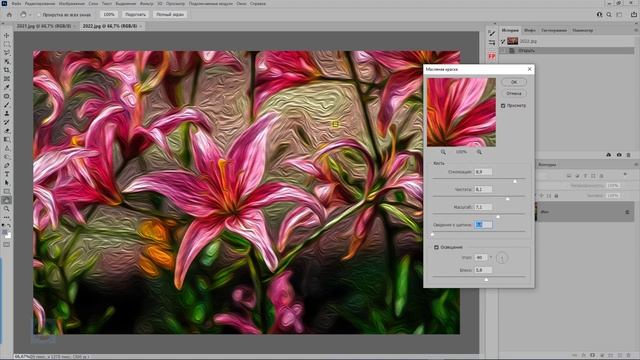Select the Clone Stamp tool
640x360 pixels.
[7, 113]
